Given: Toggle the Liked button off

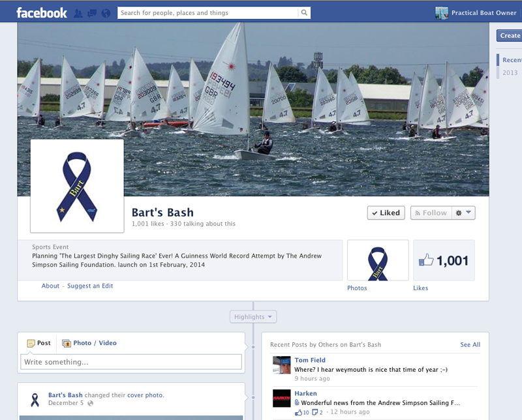Looking at the screenshot, I should point(386,213).
